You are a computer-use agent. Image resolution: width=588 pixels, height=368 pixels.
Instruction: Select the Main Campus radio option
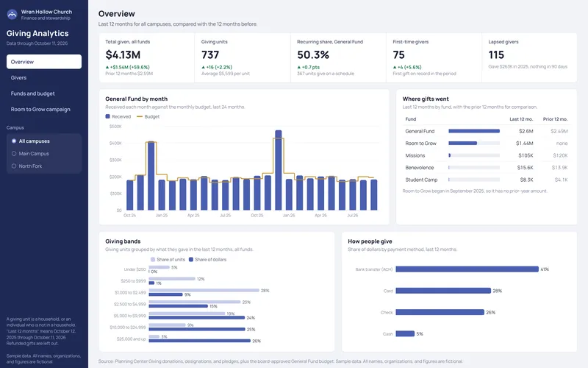(14, 154)
